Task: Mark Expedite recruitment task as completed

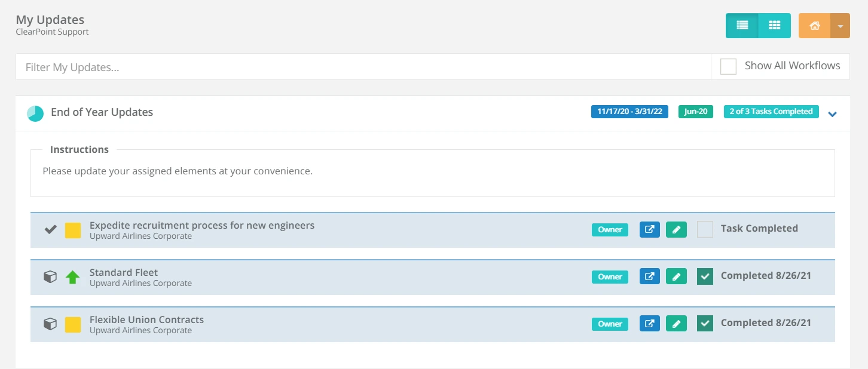Action: [x=705, y=229]
